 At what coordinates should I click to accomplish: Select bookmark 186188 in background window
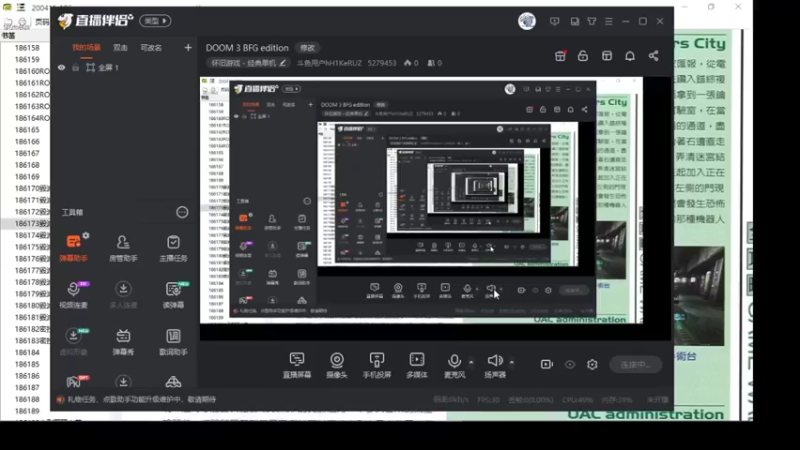[27, 399]
